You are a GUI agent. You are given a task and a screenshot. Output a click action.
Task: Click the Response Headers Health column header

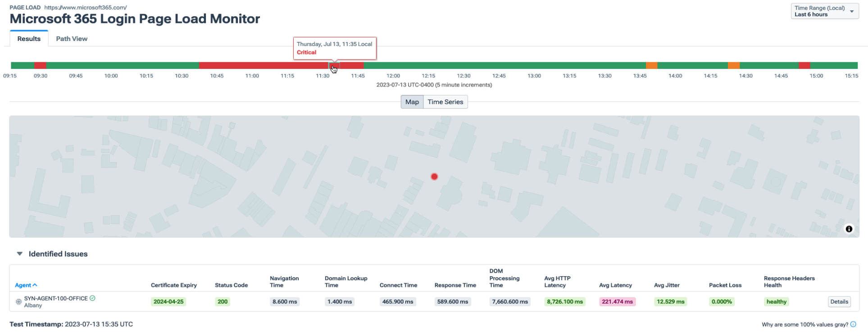(x=789, y=282)
